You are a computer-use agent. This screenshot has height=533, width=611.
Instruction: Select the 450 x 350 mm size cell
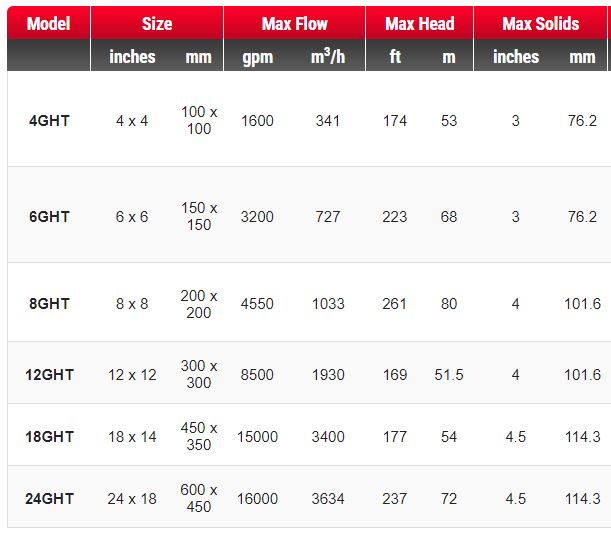pyautogui.click(x=199, y=437)
